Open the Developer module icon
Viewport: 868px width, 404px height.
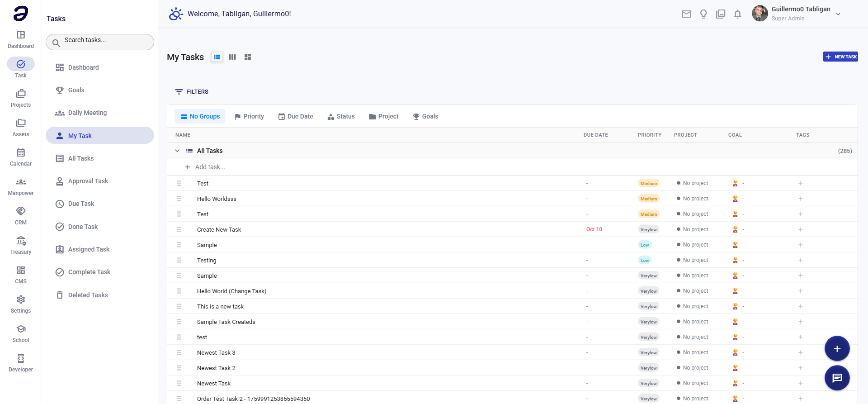(x=21, y=358)
